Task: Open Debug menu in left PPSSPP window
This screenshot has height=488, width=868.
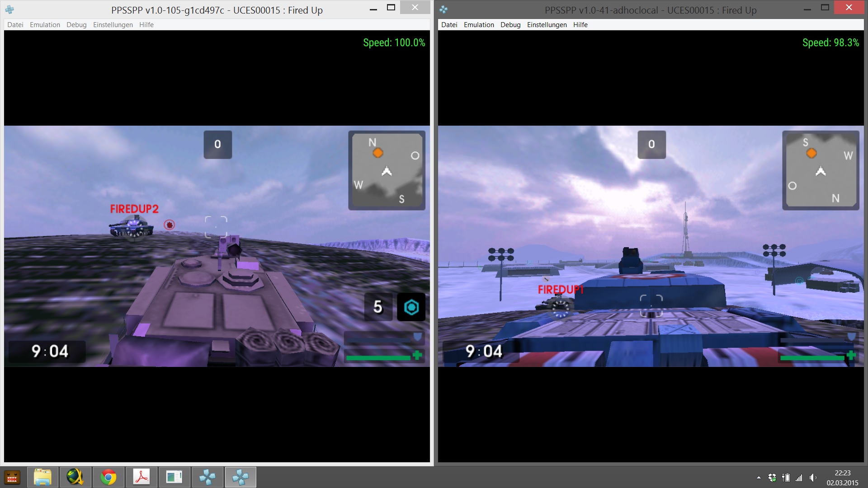Action: 76,25
